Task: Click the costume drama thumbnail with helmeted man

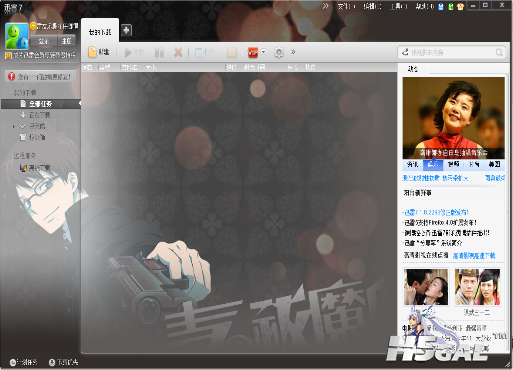Action: tap(477, 287)
